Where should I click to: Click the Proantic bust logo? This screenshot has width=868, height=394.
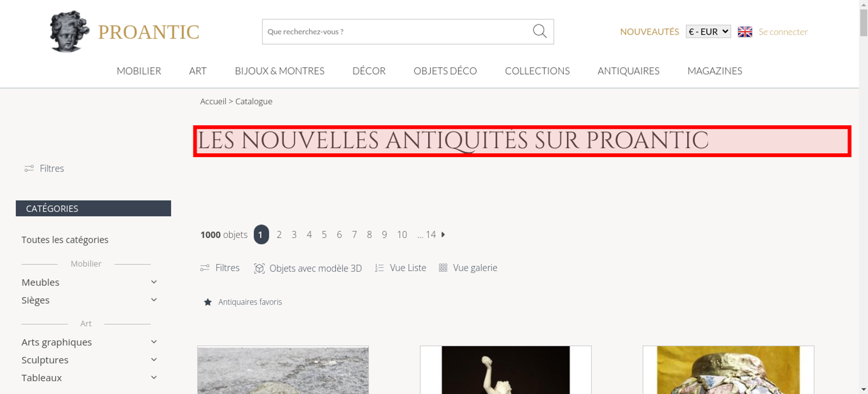[69, 31]
